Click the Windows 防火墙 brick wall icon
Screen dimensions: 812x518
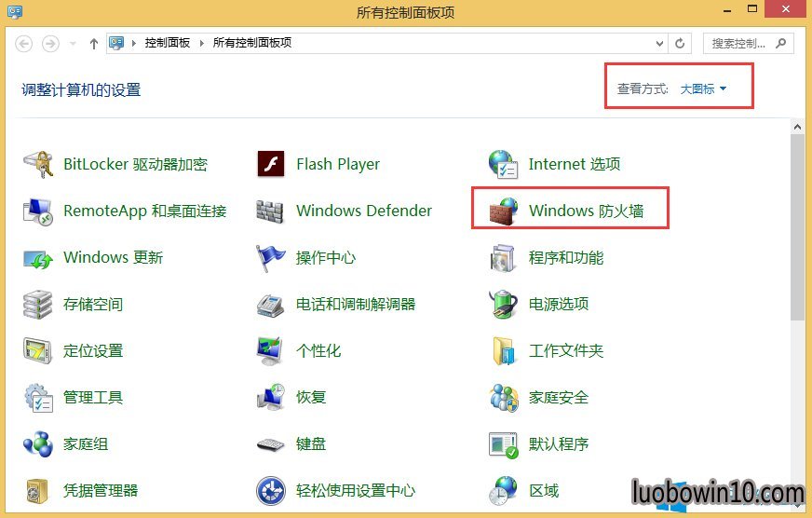coord(504,211)
